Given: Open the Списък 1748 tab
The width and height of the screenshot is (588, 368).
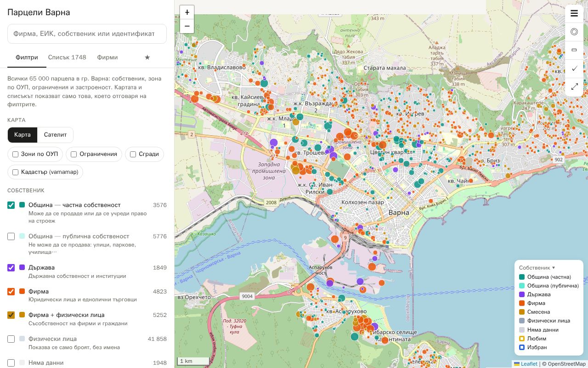Looking at the screenshot, I should tap(67, 57).
